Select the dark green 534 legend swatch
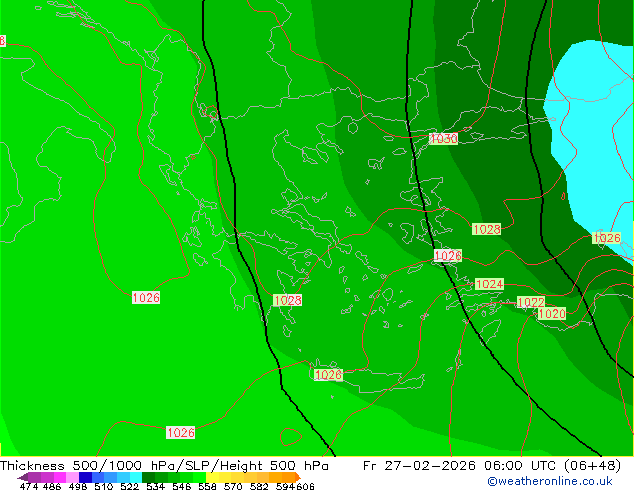Image resolution: width=634 pixels, height=490 pixels. pyautogui.click(x=148, y=477)
